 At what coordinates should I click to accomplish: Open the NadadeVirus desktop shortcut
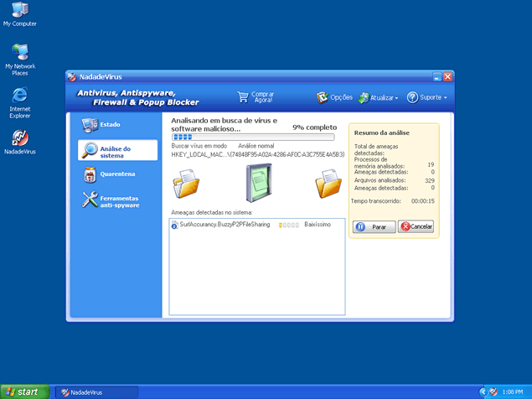(20, 142)
